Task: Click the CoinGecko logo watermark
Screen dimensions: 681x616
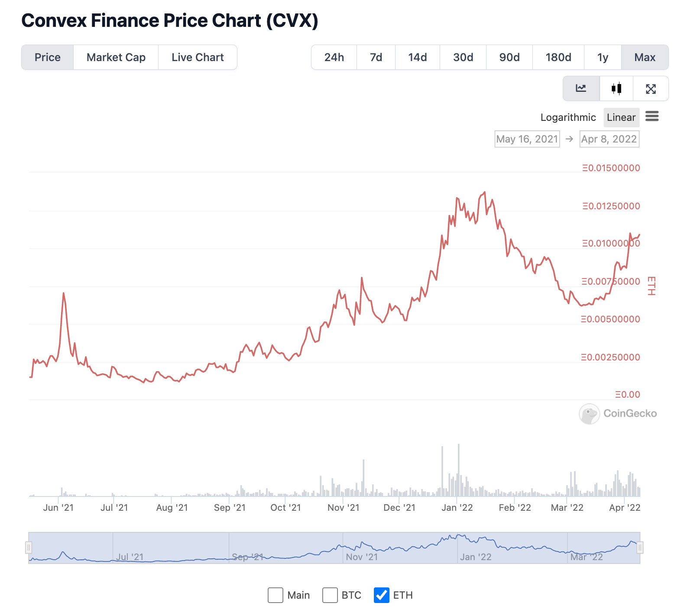Action: click(x=618, y=414)
